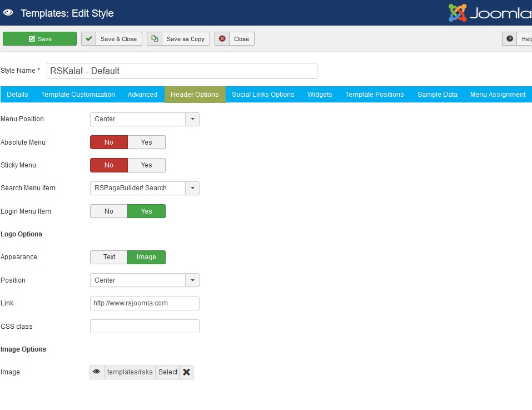Set Absolute Menu to Yes
This screenshot has width=532, height=410.
(x=147, y=142)
